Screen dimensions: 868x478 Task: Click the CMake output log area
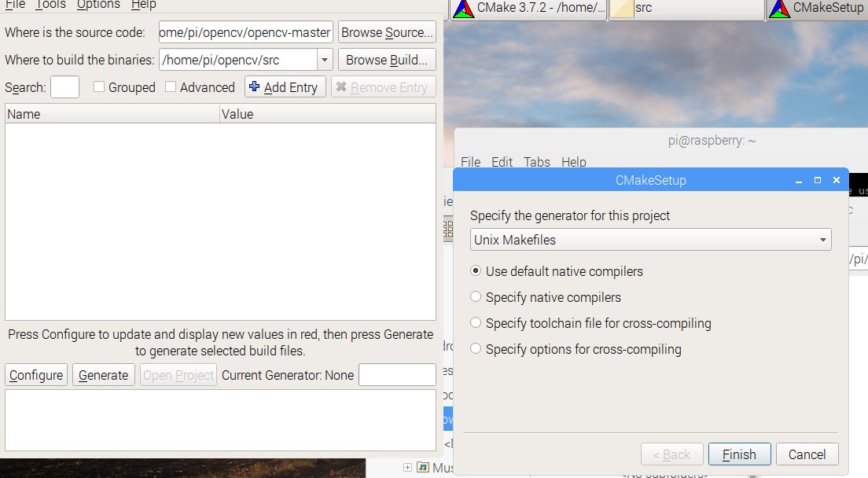(220, 421)
